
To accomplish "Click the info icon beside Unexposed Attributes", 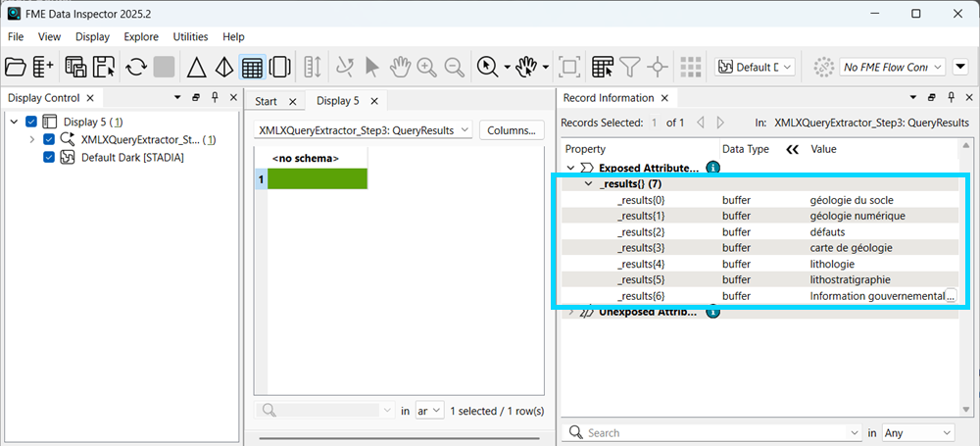I will (x=712, y=312).
